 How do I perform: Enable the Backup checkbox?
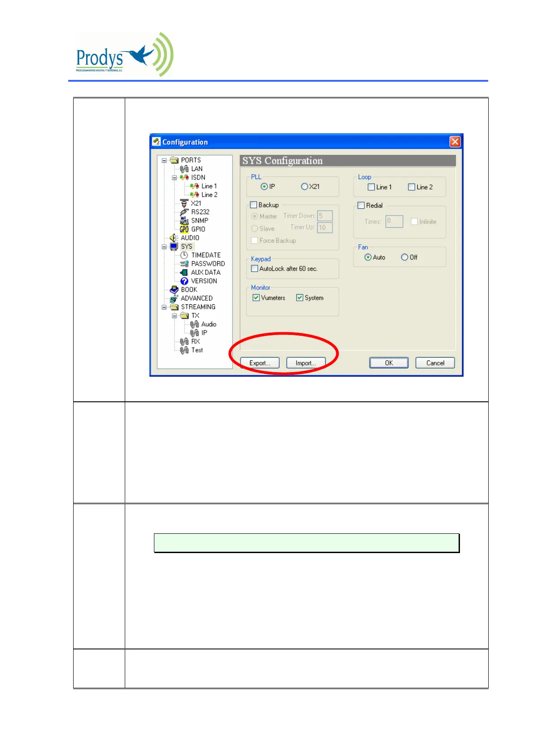point(254,205)
